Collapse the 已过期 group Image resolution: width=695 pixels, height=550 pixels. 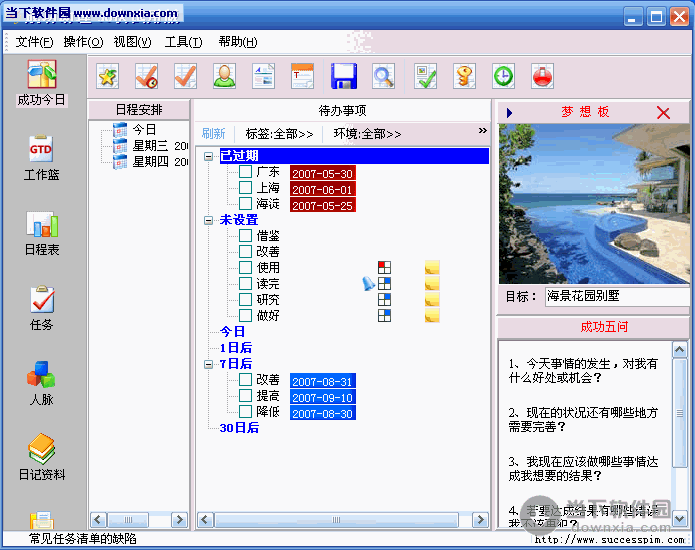click(x=208, y=156)
